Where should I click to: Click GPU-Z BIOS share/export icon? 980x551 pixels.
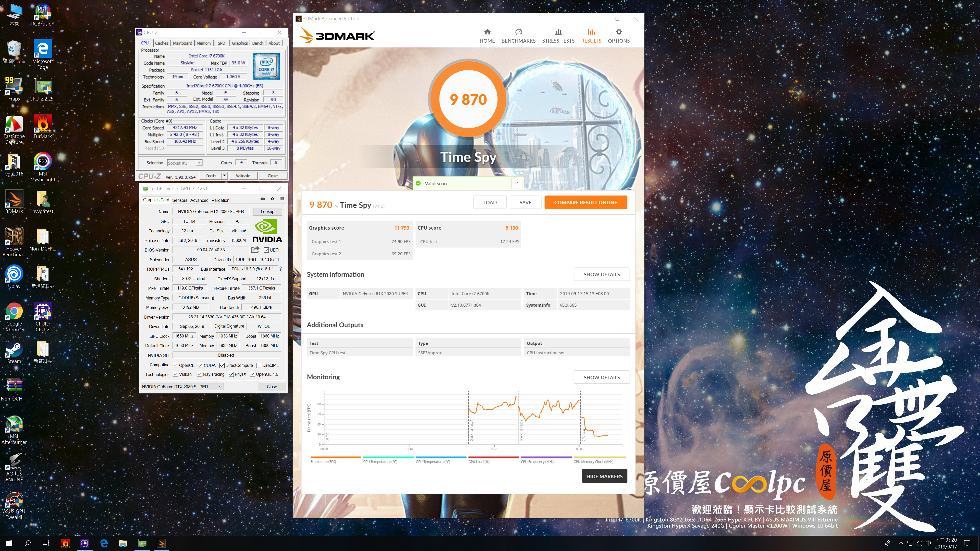coord(255,249)
